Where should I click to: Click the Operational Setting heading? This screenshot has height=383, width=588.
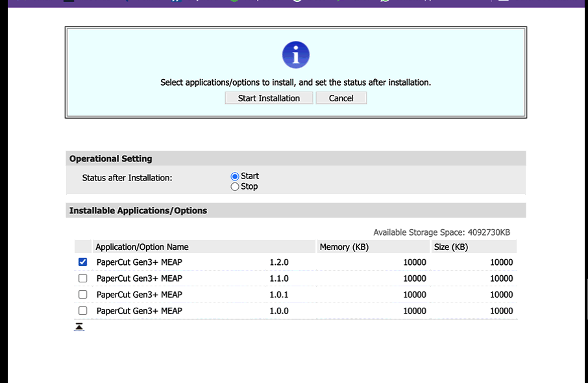[x=110, y=158]
